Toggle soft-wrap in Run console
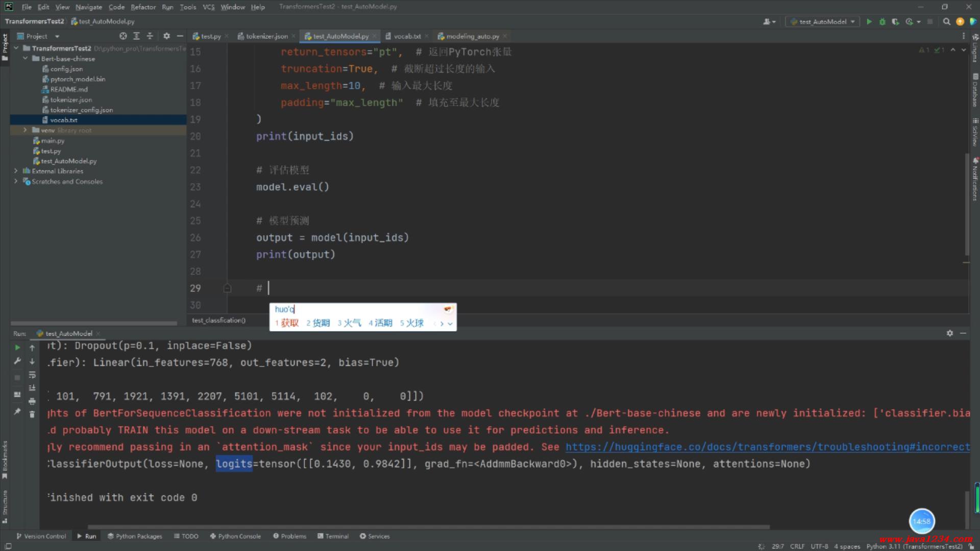Image resolution: width=980 pixels, height=551 pixels. [32, 374]
